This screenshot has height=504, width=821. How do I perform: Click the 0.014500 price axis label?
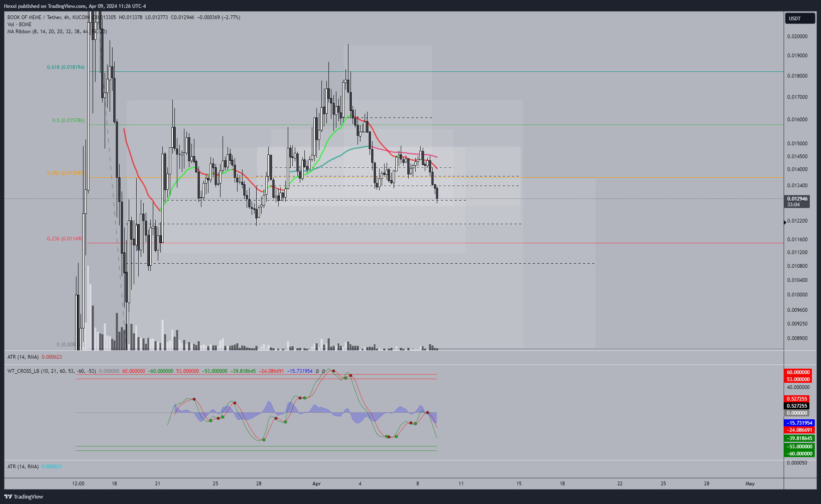pyautogui.click(x=797, y=157)
